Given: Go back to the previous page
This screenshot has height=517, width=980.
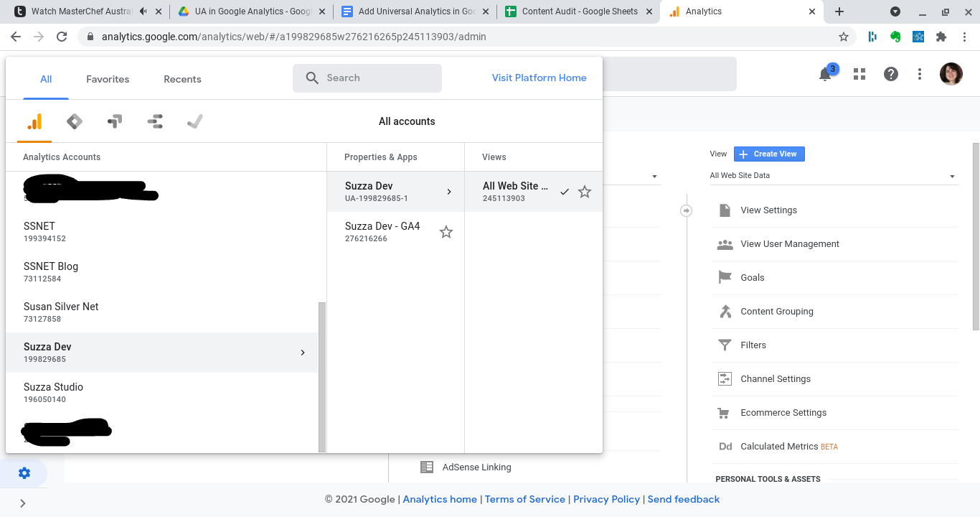Looking at the screenshot, I should point(16,37).
